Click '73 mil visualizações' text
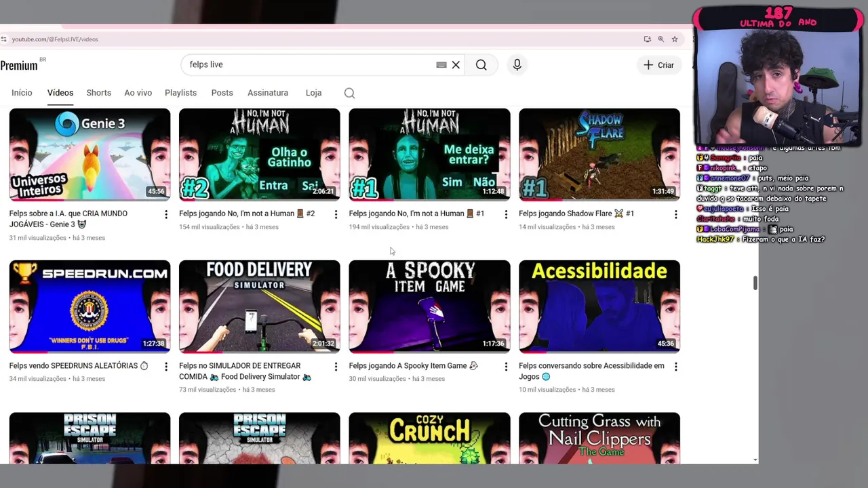 pos(208,390)
